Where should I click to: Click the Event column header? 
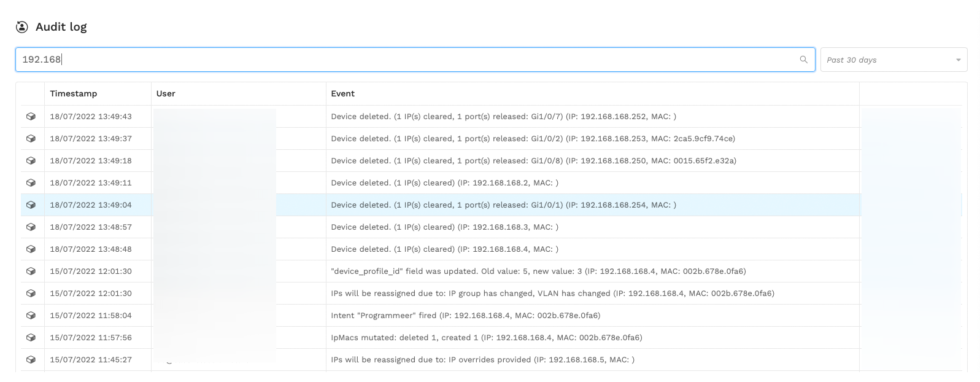pyautogui.click(x=343, y=94)
